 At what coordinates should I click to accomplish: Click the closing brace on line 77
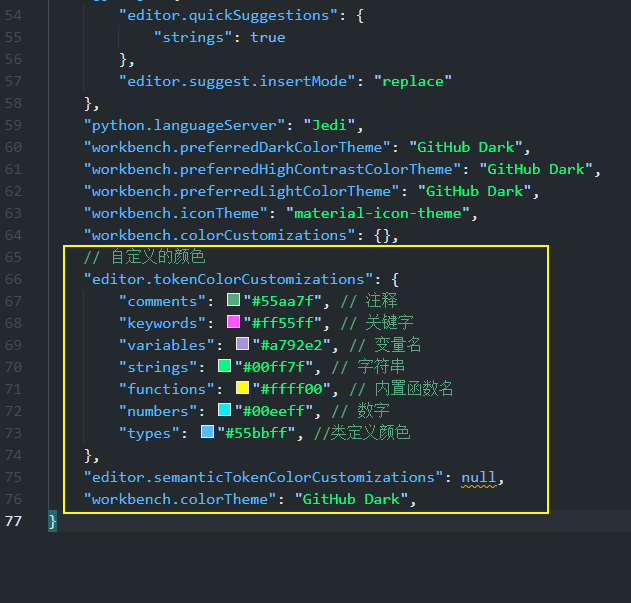[x=52, y=521]
